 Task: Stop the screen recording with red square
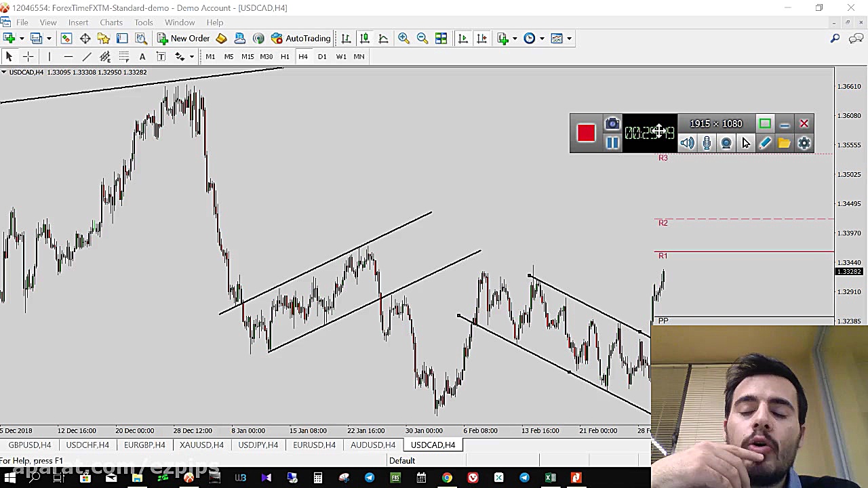pos(587,133)
